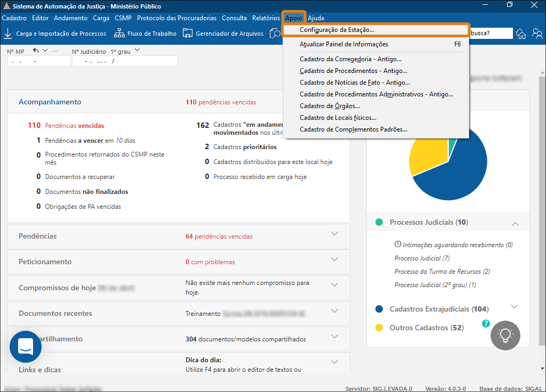This screenshot has width=546, height=392.
Task: Select Cadastro de Órgãos
Action: [x=376, y=106]
